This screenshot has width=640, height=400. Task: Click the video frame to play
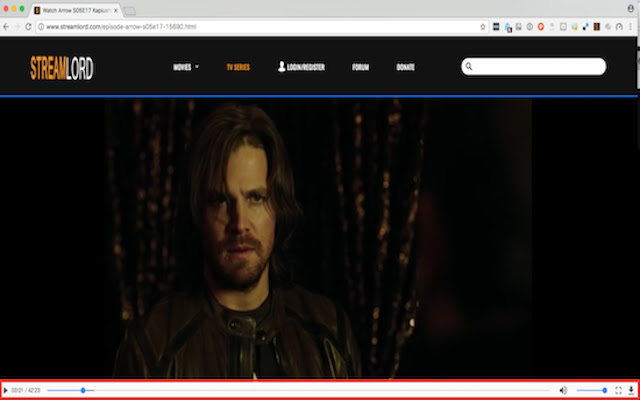[x=318, y=238]
